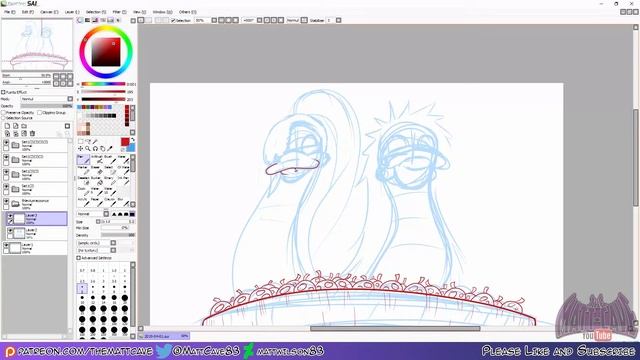Screen dimensions: 640x360
Task: Click the New Layer Set folder icon
Action: click(24, 126)
